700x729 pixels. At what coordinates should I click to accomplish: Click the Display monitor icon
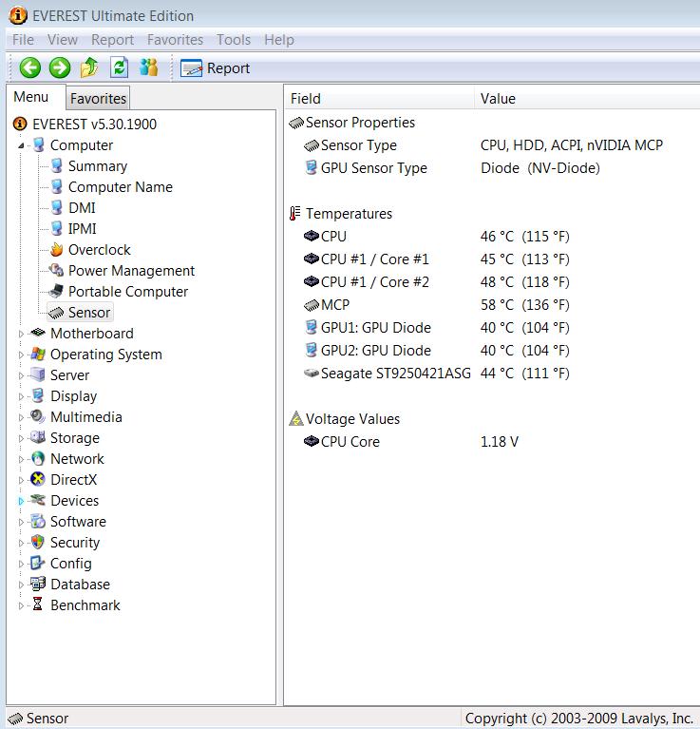pyautogui.click(x=38, y=395)
